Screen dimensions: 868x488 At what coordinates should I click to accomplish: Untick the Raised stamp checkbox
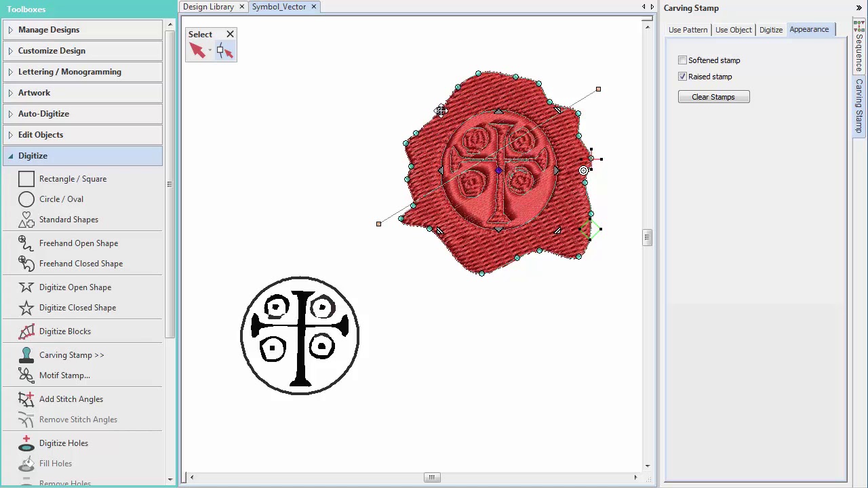pos(683,77)
